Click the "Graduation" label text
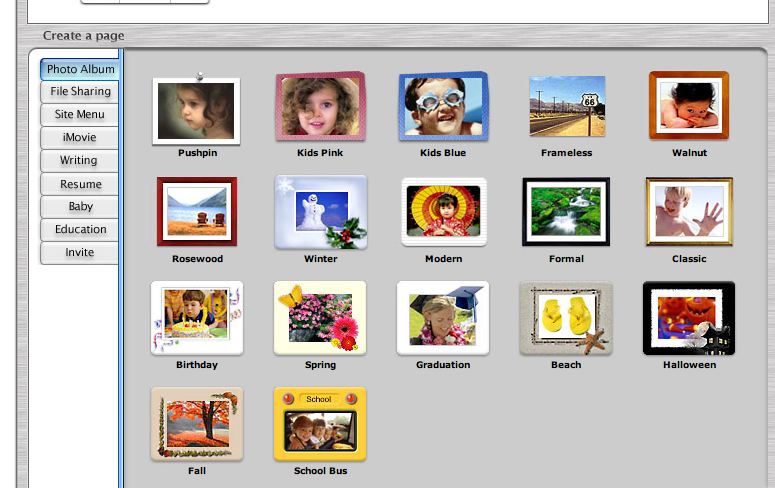 click(x=443, y=365)
